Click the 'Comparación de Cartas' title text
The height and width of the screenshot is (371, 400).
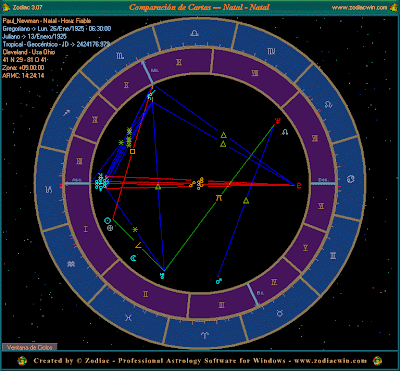tap(199, 7)
